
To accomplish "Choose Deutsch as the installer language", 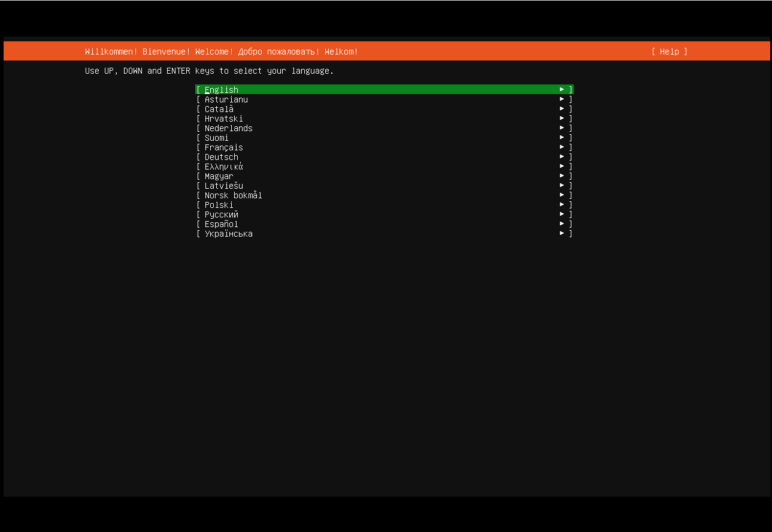I will coord(221,157).
